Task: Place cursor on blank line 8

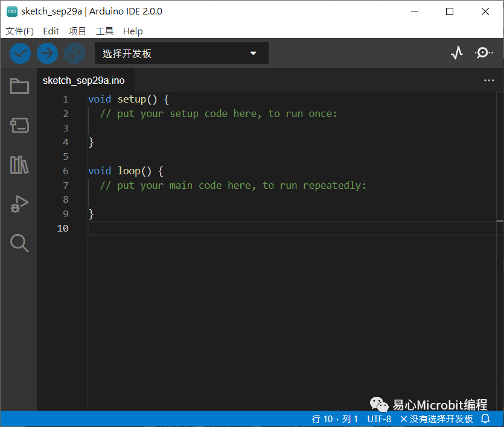Action: pos(292,200)
